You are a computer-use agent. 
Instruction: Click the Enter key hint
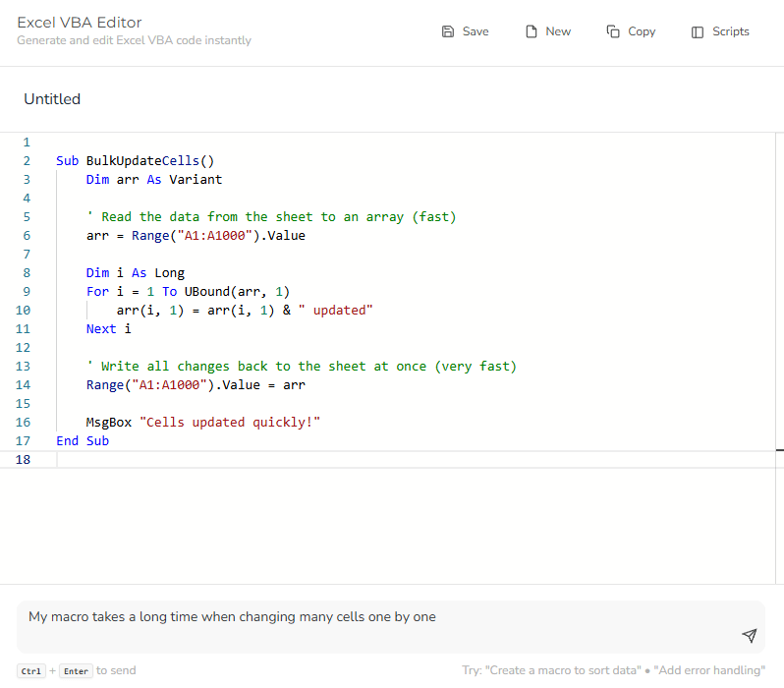coord(76,671)
